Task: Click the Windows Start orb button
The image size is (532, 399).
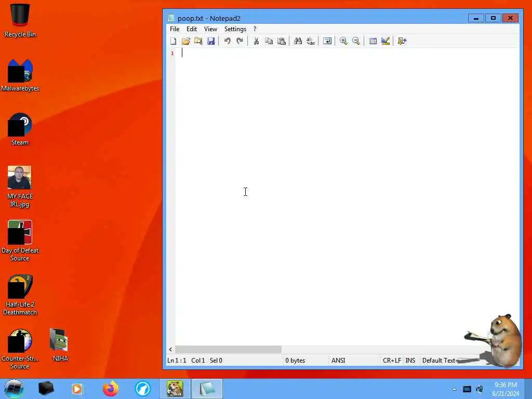Action: point(14,389)
